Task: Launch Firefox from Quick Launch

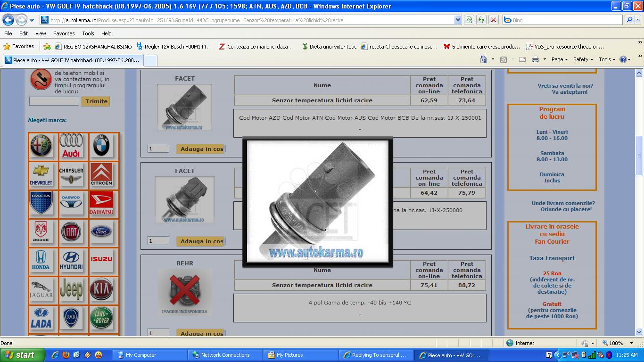Action: click(x=66, y=355)
